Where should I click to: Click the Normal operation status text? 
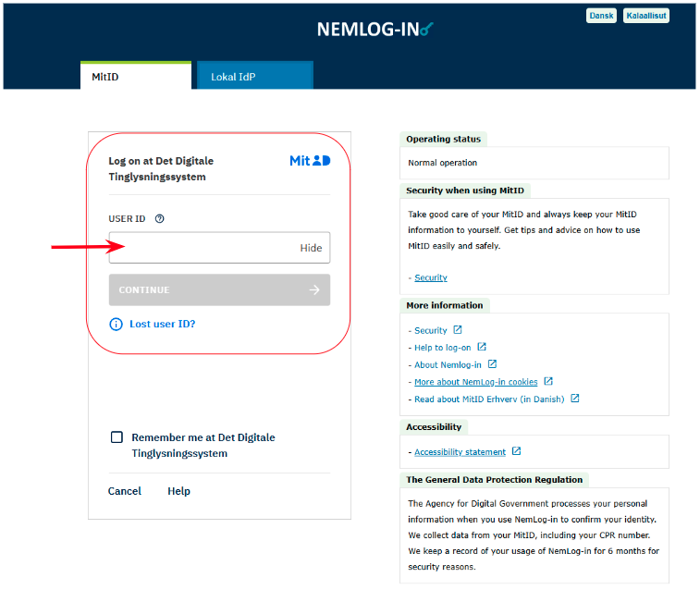pos(442,163)
